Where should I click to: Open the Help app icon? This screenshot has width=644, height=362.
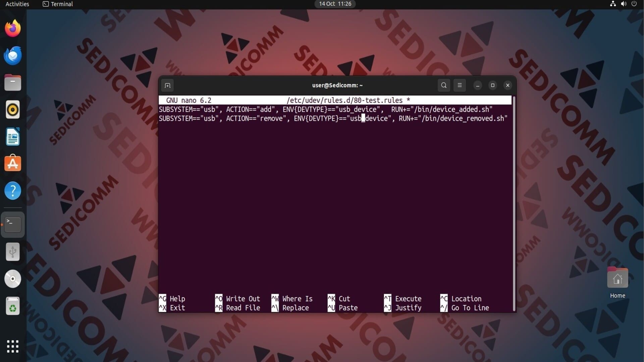13,191
